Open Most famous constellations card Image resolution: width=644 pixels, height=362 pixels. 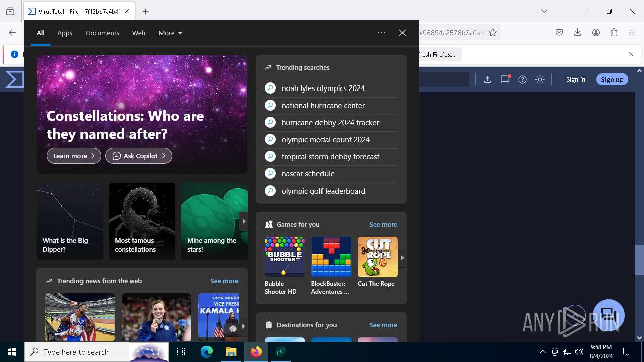[x=142, y=221]
